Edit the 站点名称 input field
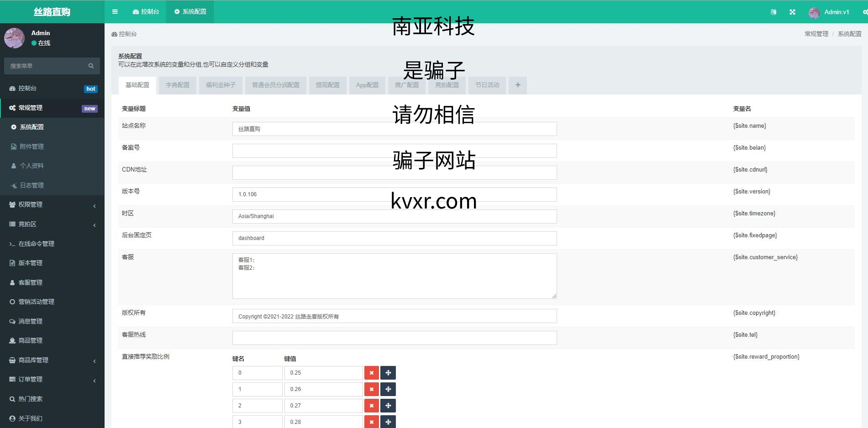 (x=395, y=129)
